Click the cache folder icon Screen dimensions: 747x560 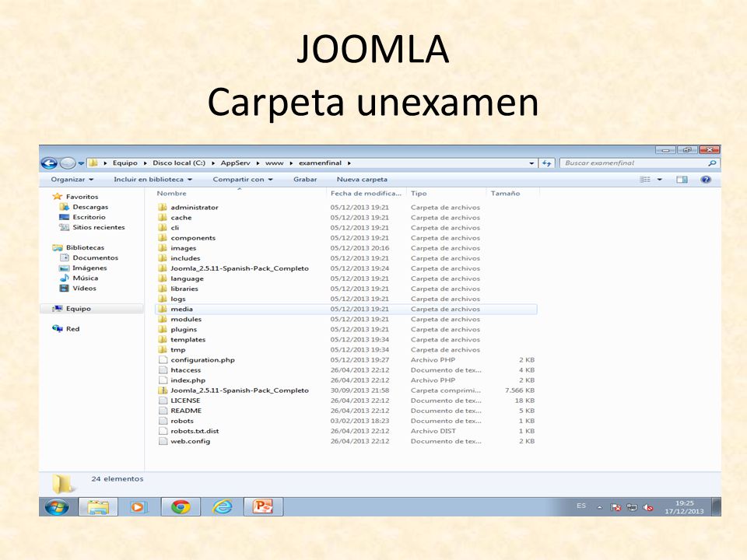pyautogui.click(x=163, y=218)
